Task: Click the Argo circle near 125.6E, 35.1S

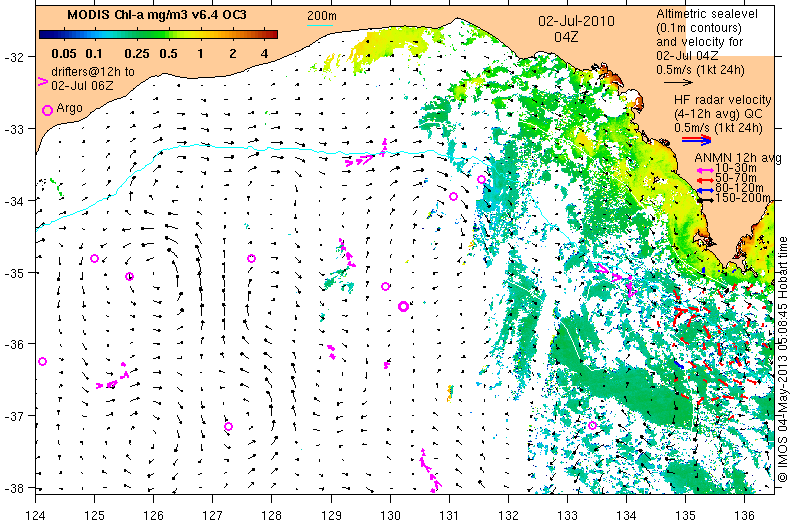Action: tap(130, 277)
